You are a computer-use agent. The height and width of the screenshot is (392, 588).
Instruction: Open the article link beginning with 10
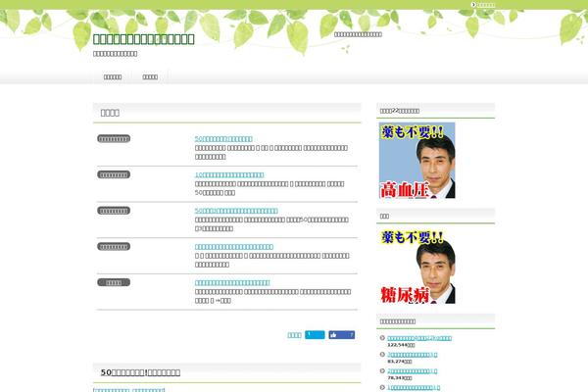[229, 174]
